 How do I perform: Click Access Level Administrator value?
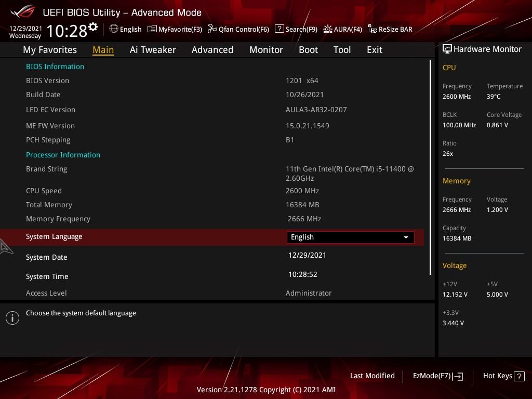[x=309, y=293]
